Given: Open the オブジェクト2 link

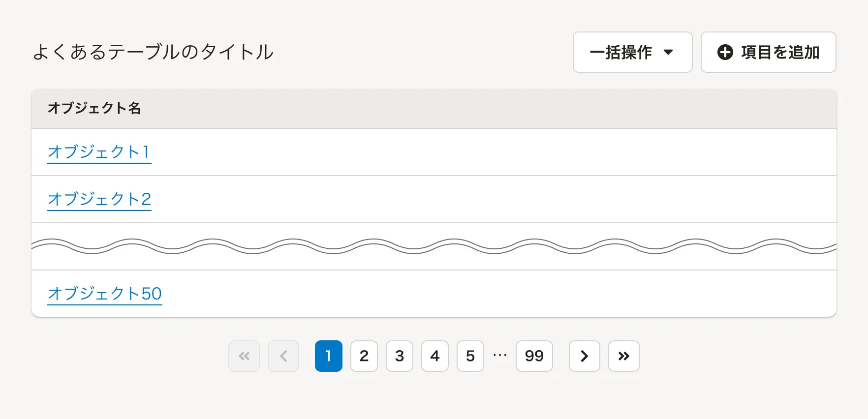Looking at the screenshot, I should pos(99,199).
